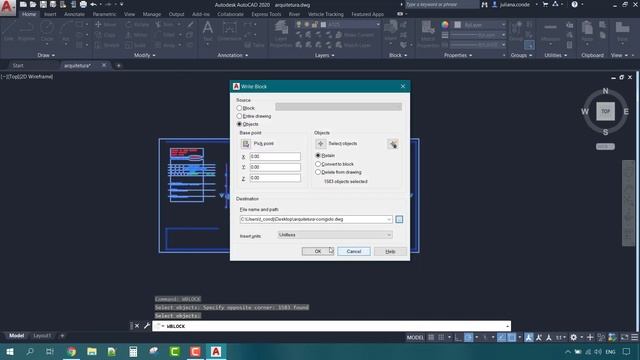Click the Z base point field
The image size is (640, 360).
[275, 178]
